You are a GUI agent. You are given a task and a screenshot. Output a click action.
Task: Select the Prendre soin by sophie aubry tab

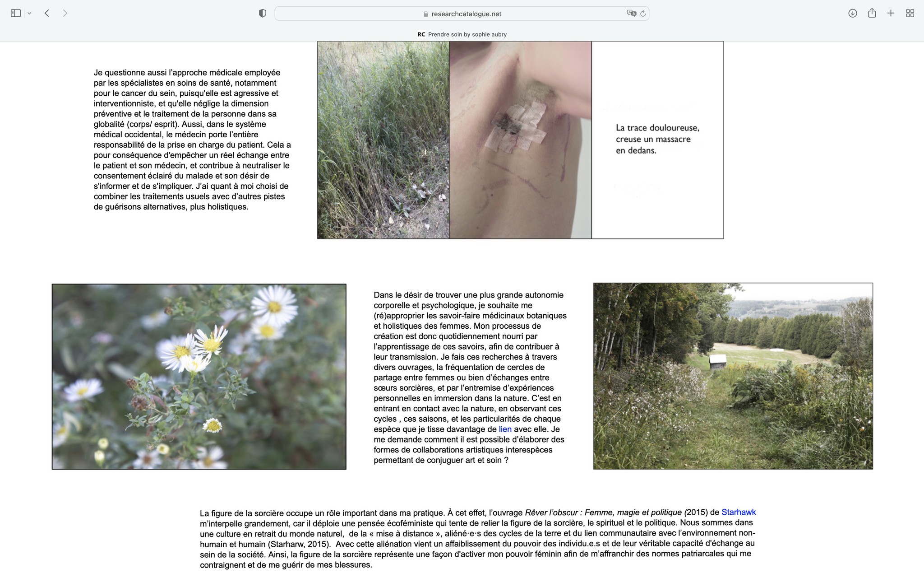(462, 34)
